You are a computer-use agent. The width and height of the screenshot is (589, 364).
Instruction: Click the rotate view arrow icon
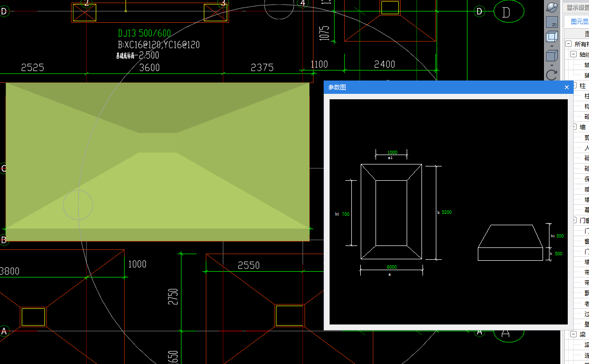point(552,75)
